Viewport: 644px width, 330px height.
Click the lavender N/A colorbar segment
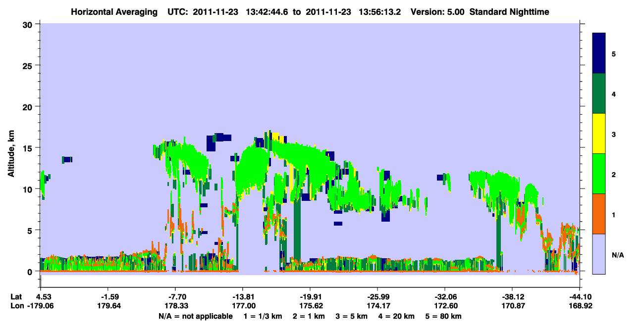599,254
